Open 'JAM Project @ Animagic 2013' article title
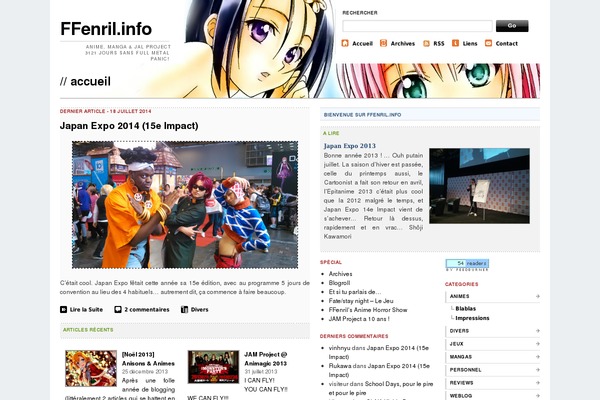600x400 pixels. click(266, 359)
